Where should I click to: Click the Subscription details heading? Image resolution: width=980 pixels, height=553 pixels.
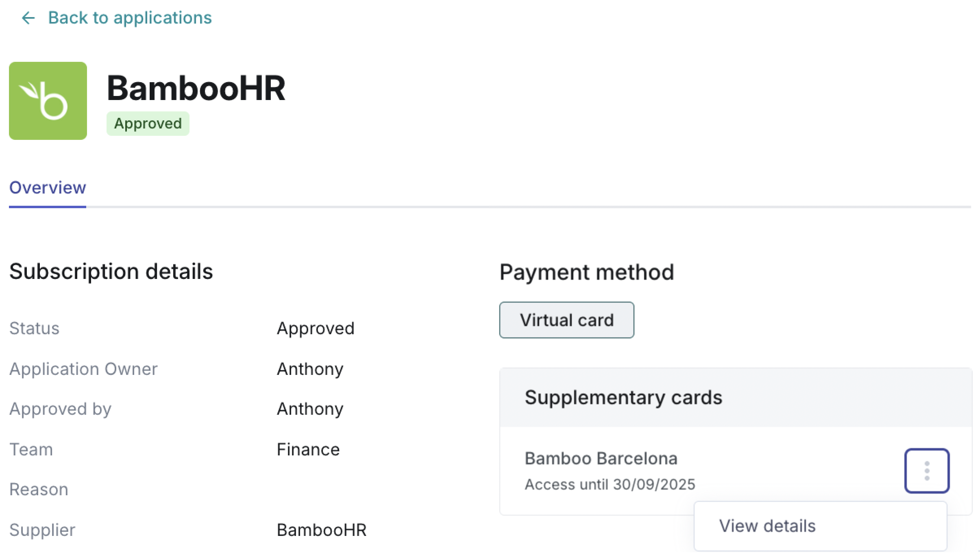(111, 272)
